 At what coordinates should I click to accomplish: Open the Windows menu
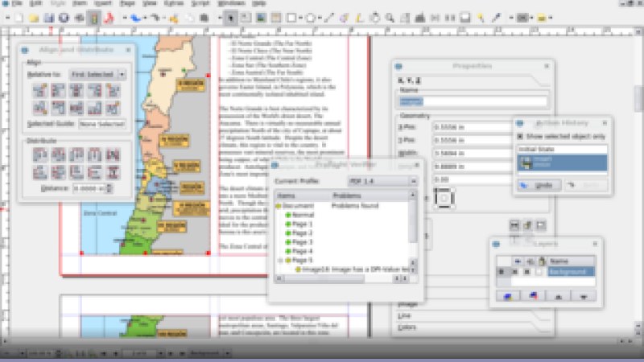[231, 3]
